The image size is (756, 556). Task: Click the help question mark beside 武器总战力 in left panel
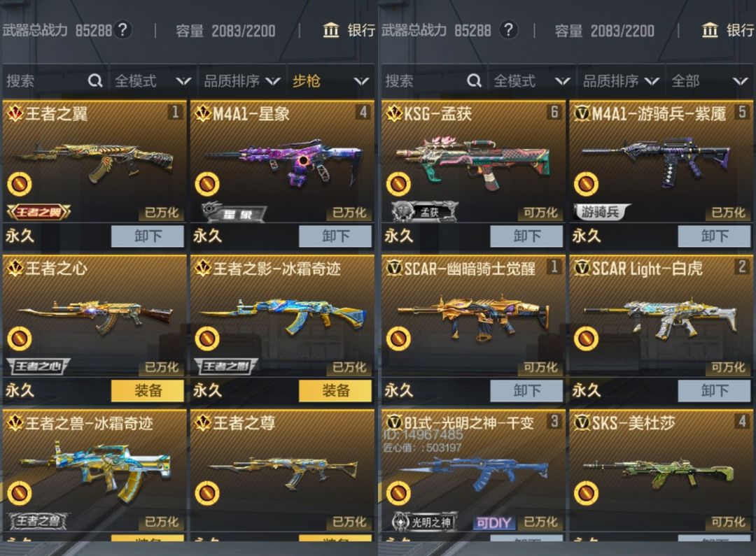(123, 30)
